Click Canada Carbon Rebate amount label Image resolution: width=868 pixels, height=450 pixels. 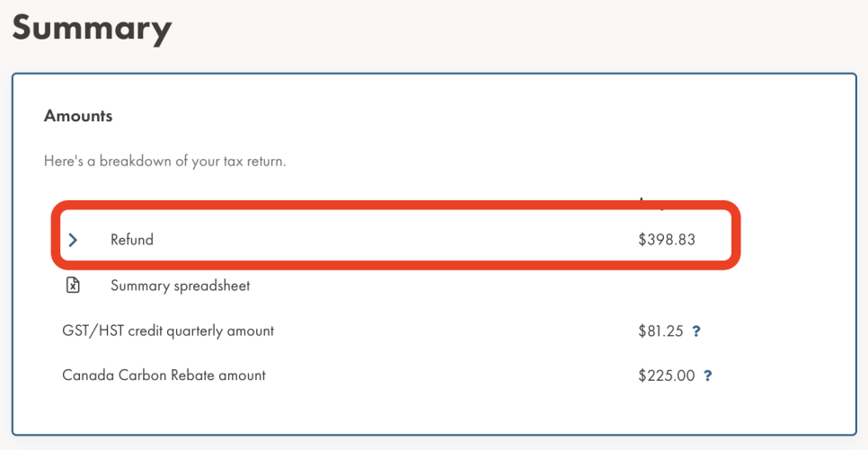coord(164,375)
